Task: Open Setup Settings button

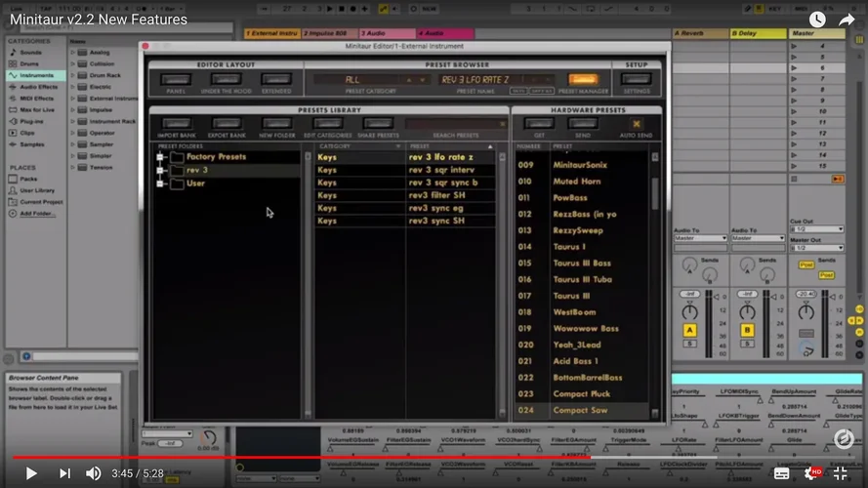Action: 636,79
